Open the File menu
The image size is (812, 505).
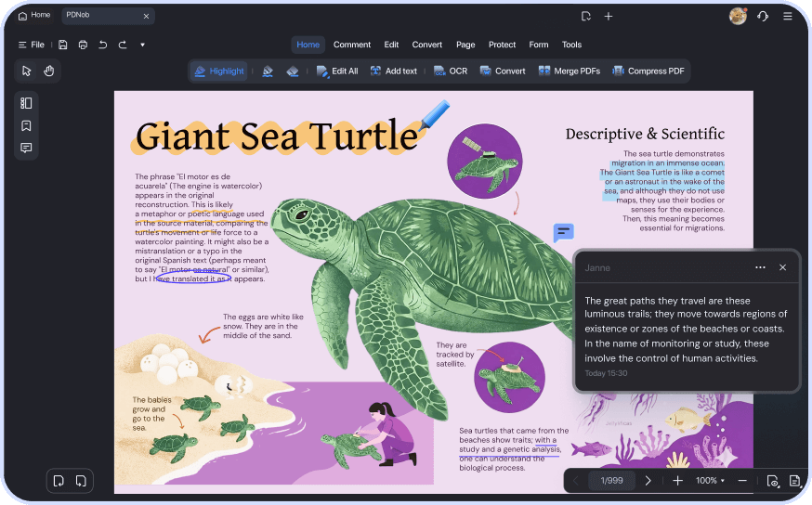pyautogui.click(x=31, y=45)
